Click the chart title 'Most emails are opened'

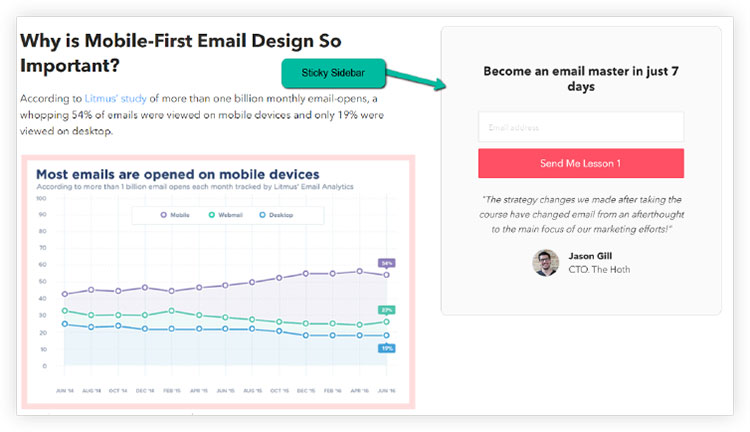pyautogui.click(x=177, y=174)
